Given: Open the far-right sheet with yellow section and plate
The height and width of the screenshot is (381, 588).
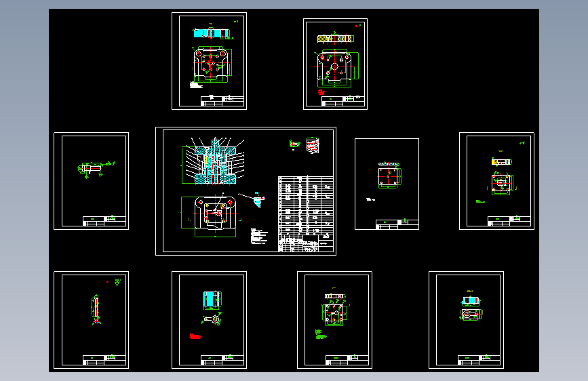Looking at the screenshot, I should pos(496,181).
